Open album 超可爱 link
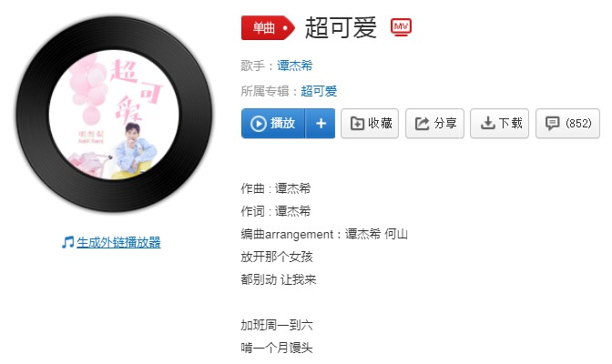 pyautogui.click(x=319, y=91)
